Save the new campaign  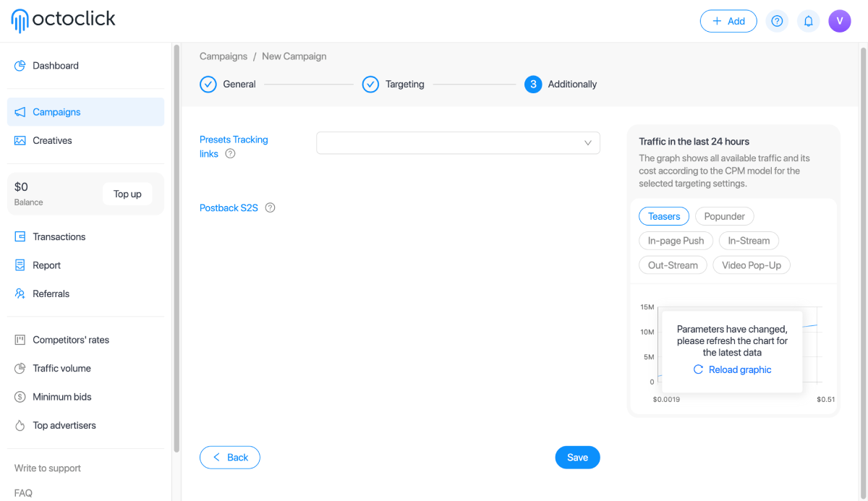578,458
